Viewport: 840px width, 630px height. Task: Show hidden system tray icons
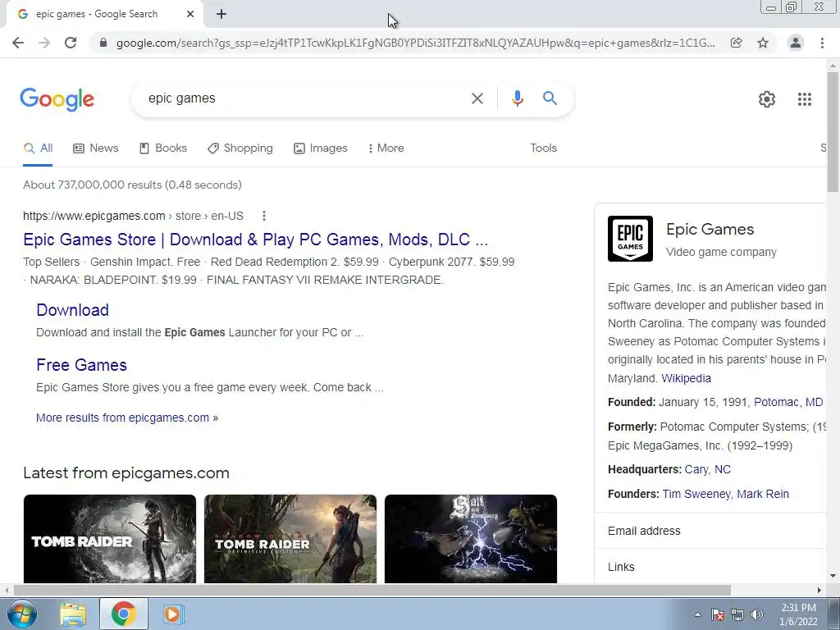tap(697, 614)
